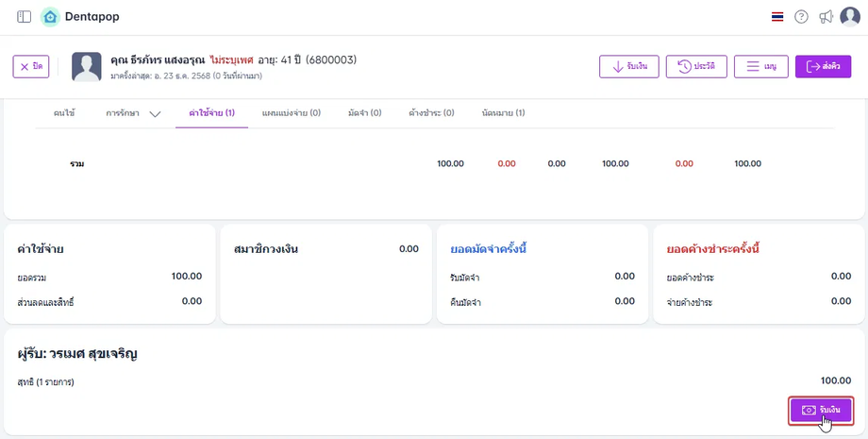Open the Thai flag language selector

tap(776, 17)
